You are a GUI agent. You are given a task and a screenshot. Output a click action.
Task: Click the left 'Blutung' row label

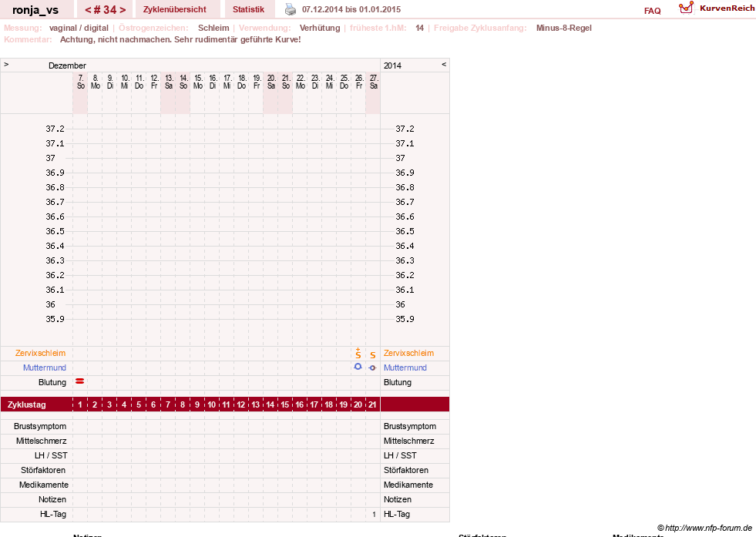coord(52,382)
